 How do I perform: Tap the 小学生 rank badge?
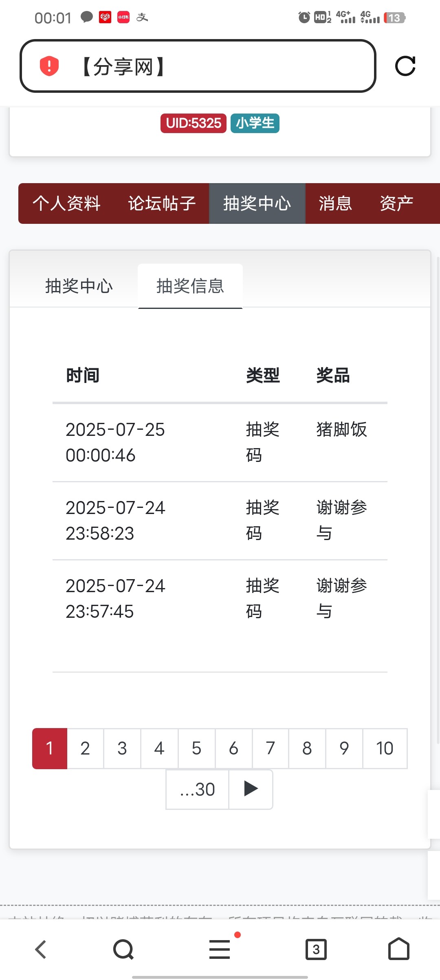[255, 123]
